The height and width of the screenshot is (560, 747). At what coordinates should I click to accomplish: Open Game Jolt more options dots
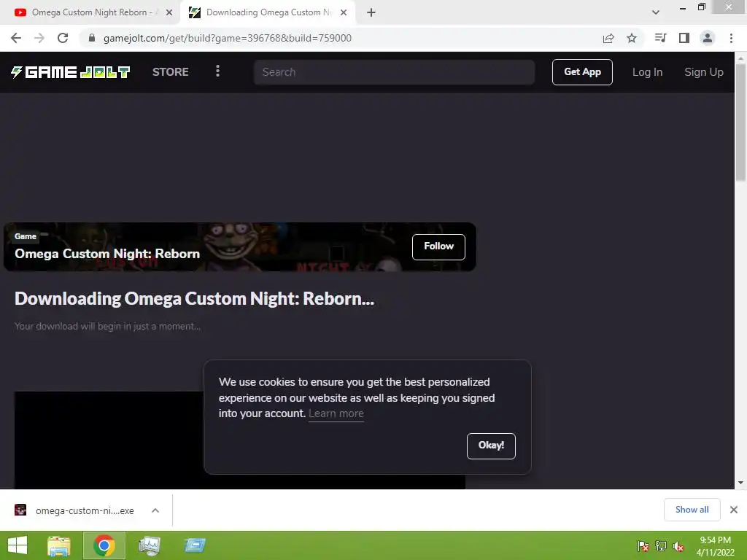tap(217, 71)
